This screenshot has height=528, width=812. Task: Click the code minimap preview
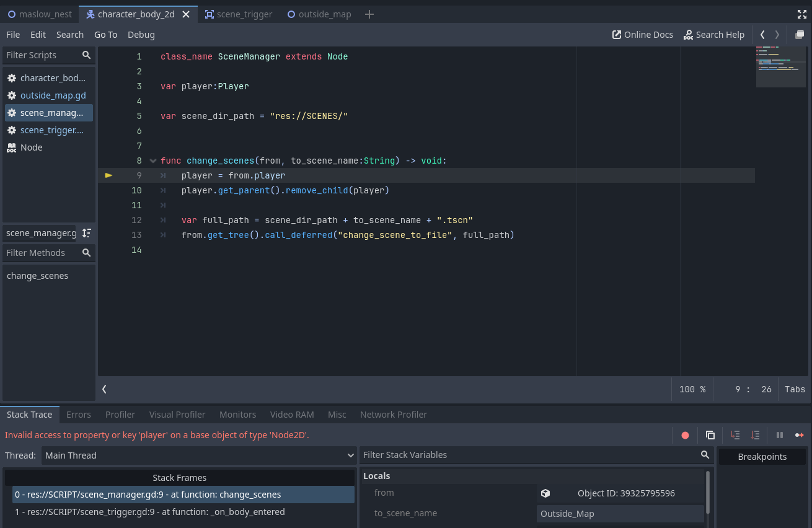coord(781,66)
